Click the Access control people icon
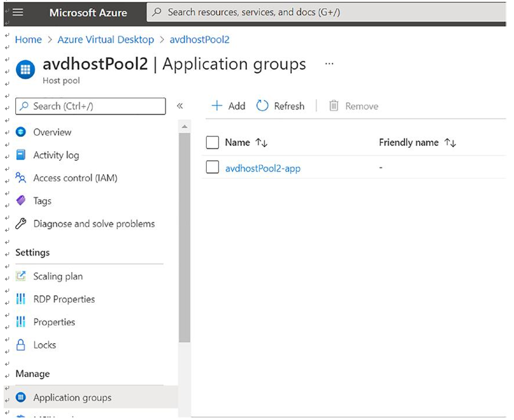The width and height of the screenshot is (514, 420). (x=21, y=178)
